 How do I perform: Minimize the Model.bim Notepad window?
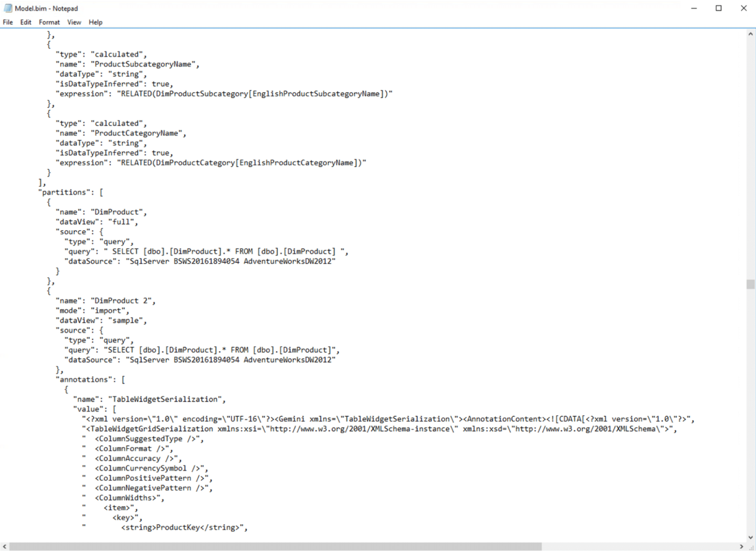pos(694,8)
